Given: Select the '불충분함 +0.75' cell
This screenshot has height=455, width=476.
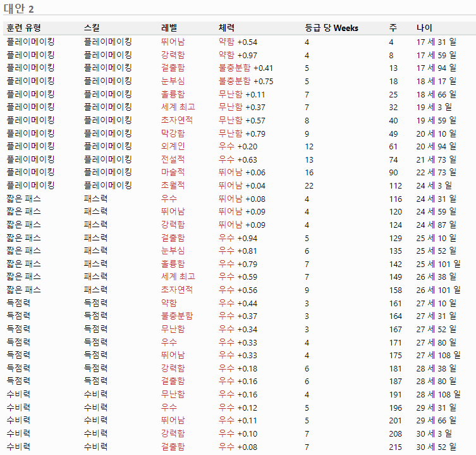Looking at the screenshot, I should coord(246,81).
